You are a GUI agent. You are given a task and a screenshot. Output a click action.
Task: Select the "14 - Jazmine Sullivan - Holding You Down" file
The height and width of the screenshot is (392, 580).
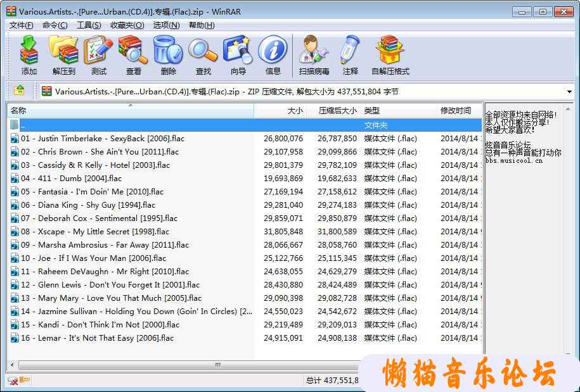(136, 312)
